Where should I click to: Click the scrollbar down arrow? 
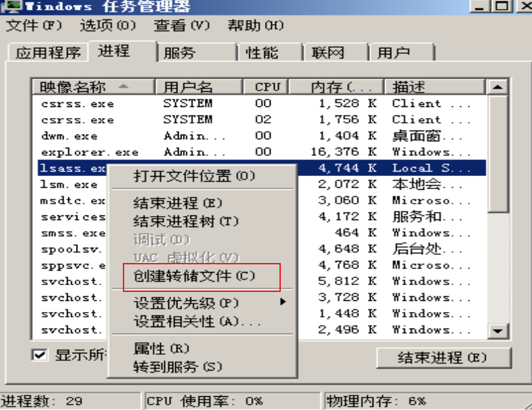pyautogui.click(x=497, y=330)
